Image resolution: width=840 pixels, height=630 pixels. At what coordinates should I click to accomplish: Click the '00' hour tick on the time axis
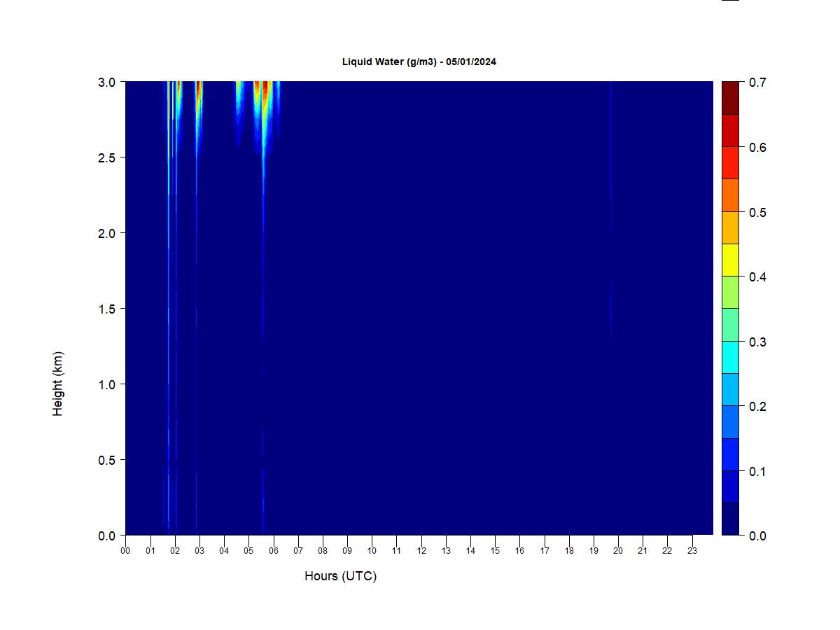(125, 551)
